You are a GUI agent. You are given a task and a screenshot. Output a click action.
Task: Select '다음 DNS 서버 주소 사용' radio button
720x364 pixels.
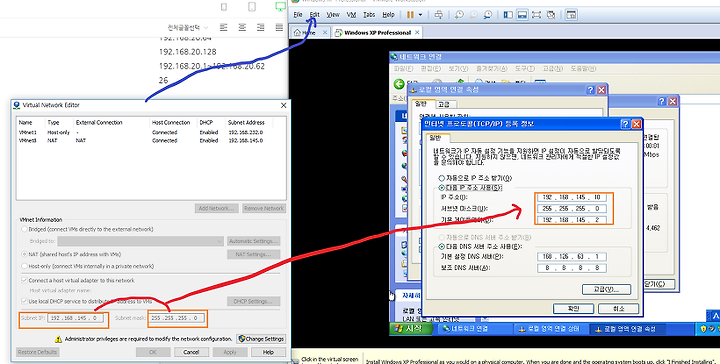pos(441,246)
